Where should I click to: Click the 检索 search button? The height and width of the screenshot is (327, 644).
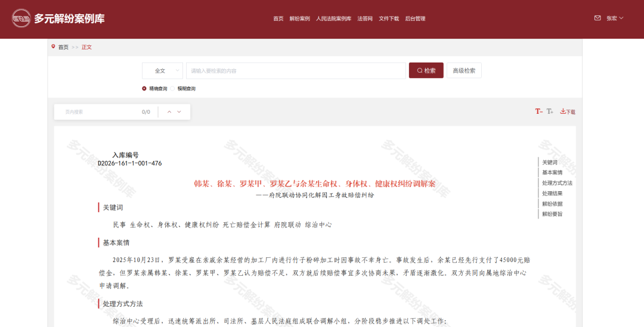(426, 70)
